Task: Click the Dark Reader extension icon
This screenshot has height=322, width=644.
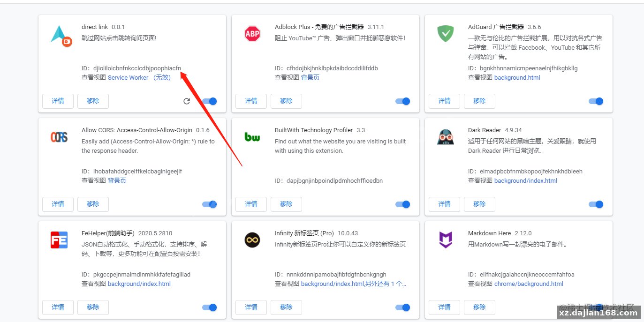Action: pos(446,137)
